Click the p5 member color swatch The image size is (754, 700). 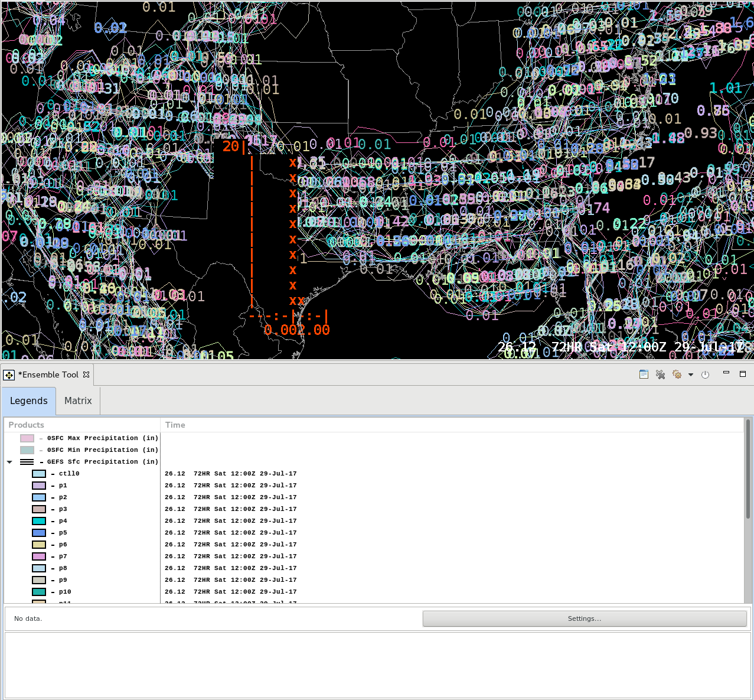click(x=39, y=533)
